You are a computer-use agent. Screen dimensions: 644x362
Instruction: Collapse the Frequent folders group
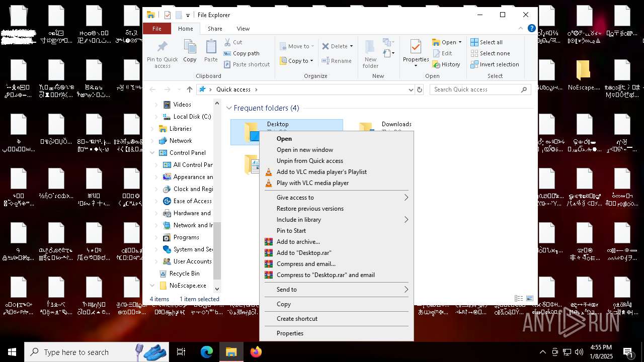(x=229, y=108)
